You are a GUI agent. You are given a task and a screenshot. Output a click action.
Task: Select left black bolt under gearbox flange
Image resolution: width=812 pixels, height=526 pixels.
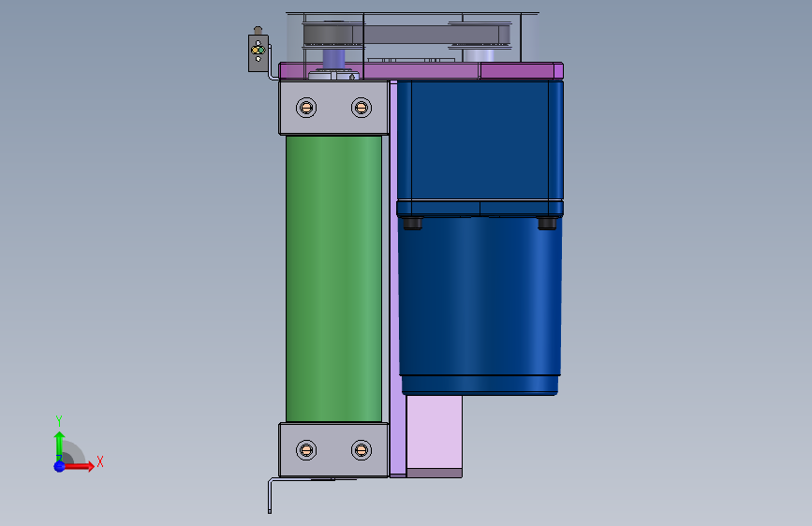(412, 223)
